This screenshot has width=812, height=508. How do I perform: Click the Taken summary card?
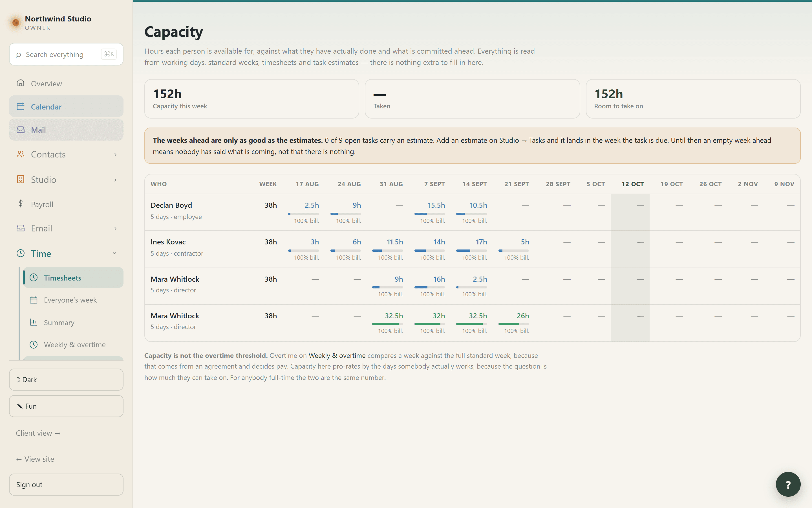pos(472,99)
